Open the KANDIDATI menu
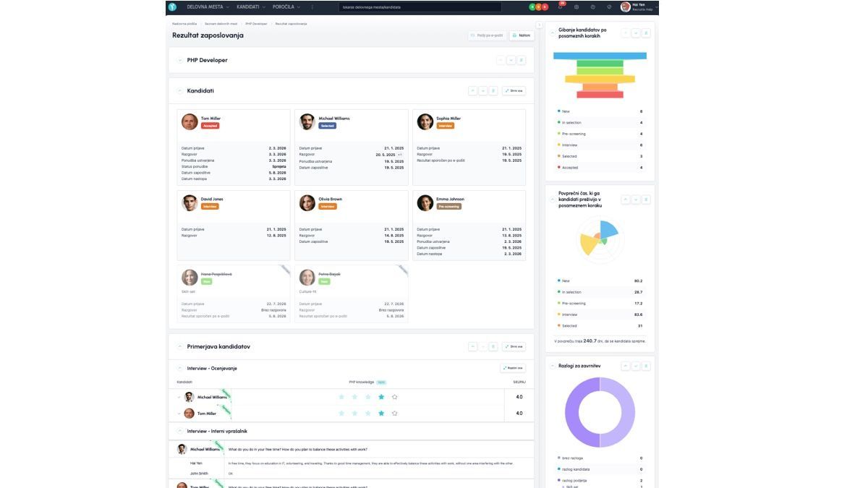Screen dimensions: 868x488 pos(251,7)
